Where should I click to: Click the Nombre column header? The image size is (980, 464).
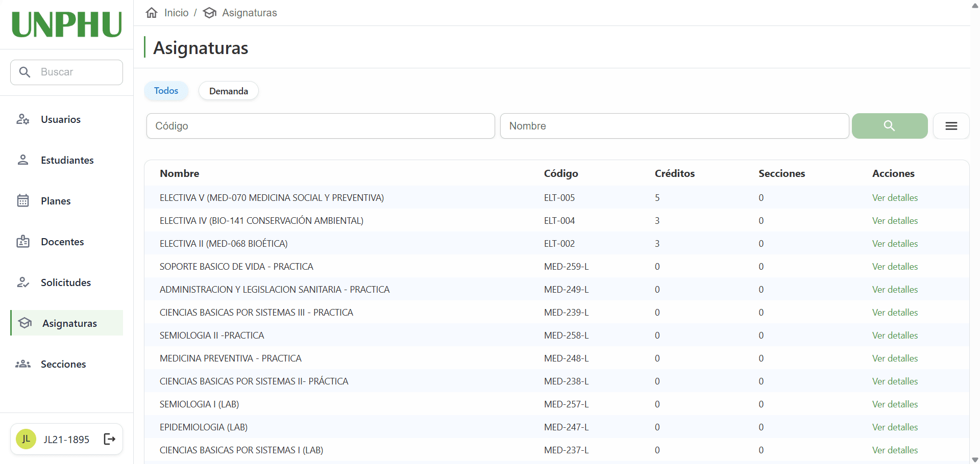180,173
